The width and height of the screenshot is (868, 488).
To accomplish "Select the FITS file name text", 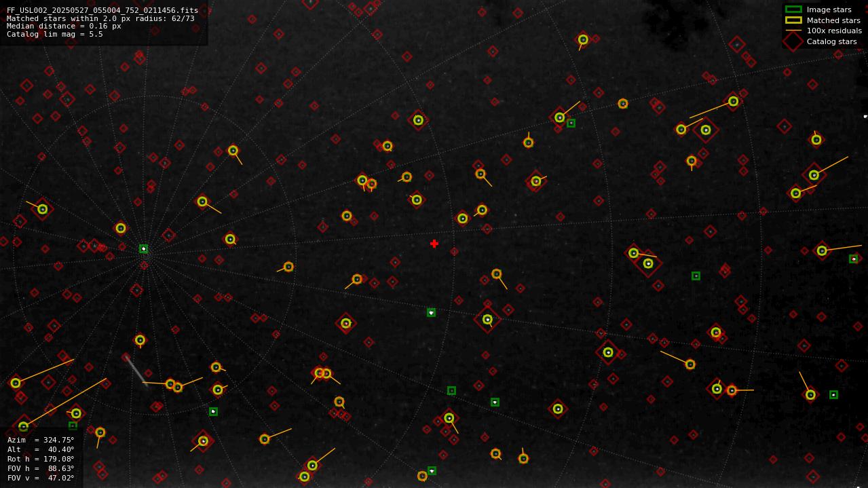I will [102, 11].
